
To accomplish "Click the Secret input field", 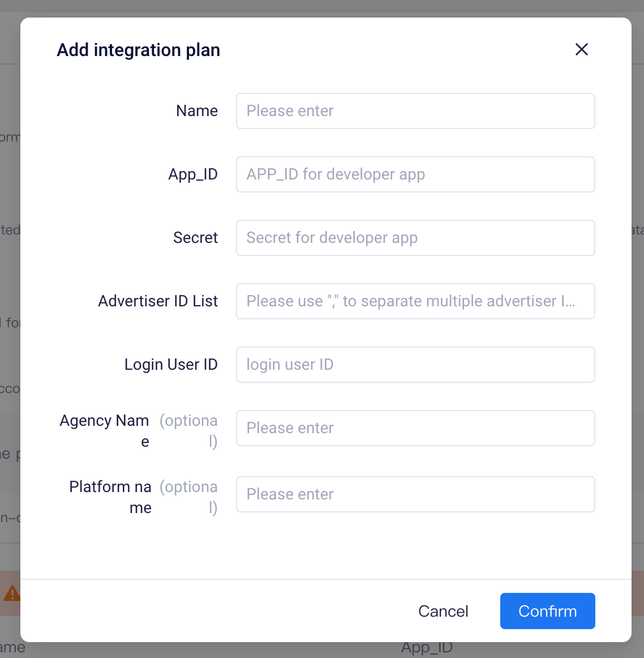I will click(x=415, y=238).
